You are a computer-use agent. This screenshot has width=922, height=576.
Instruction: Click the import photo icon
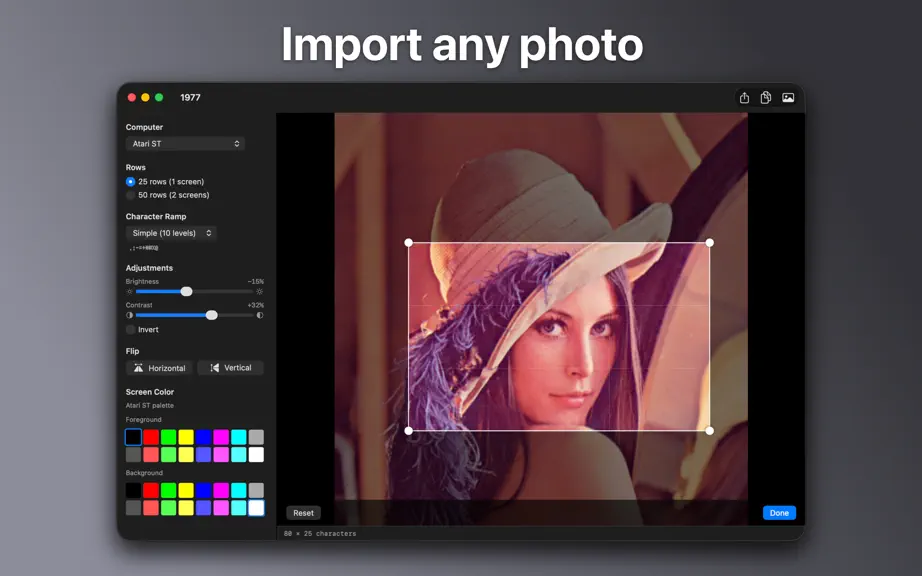788,98
